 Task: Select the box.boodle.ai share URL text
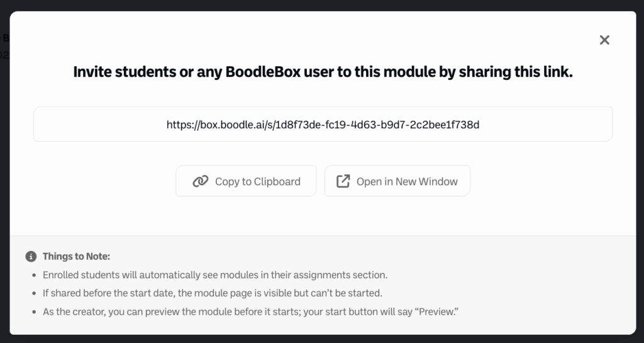(323, 125)
